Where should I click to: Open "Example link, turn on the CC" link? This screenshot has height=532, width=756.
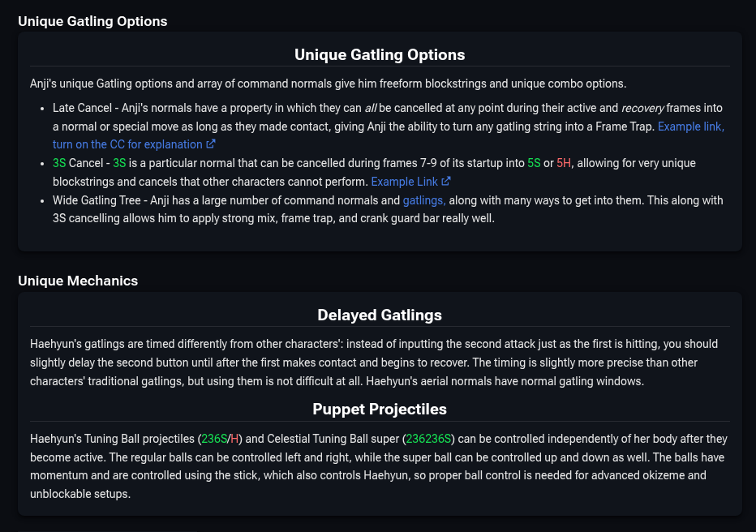coord(690,127)
